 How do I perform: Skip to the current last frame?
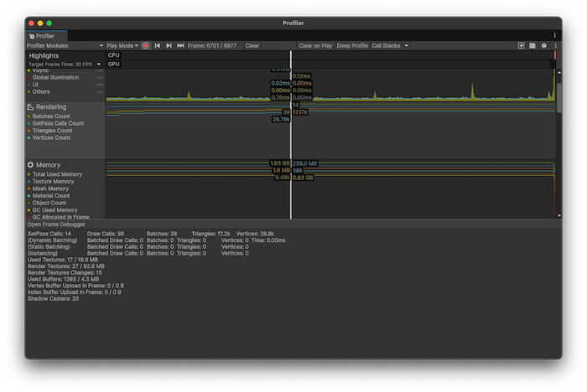(x=180, y=45)
